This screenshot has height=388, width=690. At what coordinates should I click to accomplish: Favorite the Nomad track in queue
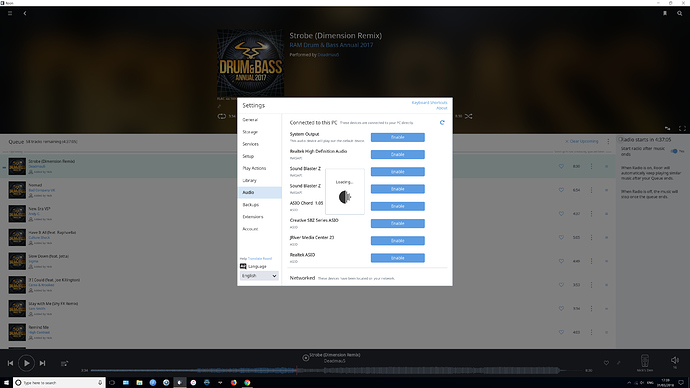pyautogui.click(x=561, y=190)
